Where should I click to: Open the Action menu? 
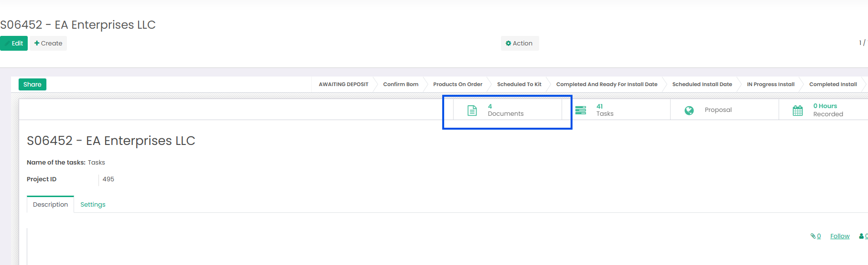click(x=520, y=43)
